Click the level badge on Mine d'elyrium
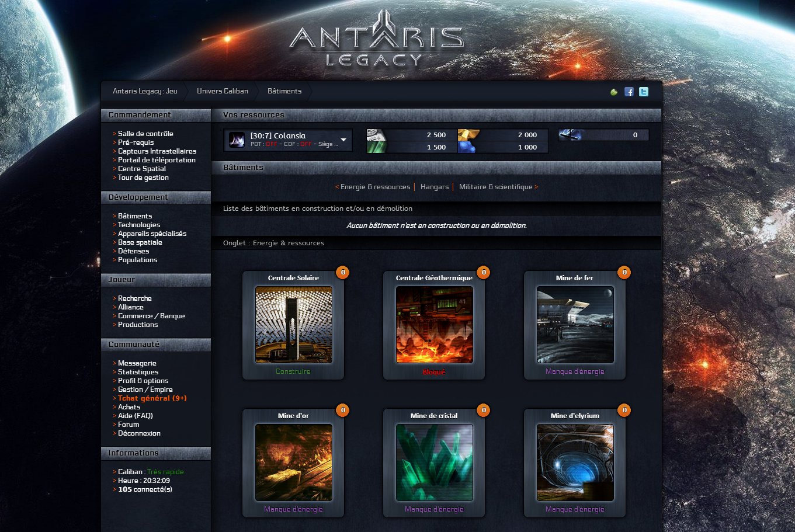 click(x=624, y=410)
